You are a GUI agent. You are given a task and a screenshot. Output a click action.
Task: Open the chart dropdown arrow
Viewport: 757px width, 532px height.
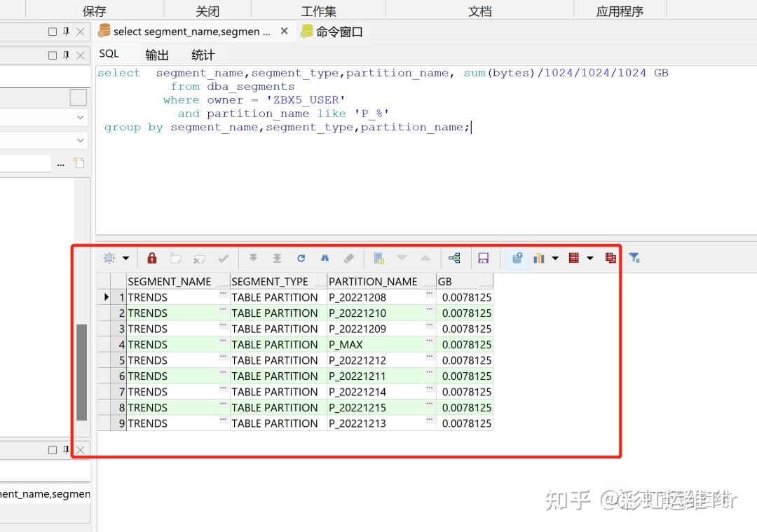555,258
